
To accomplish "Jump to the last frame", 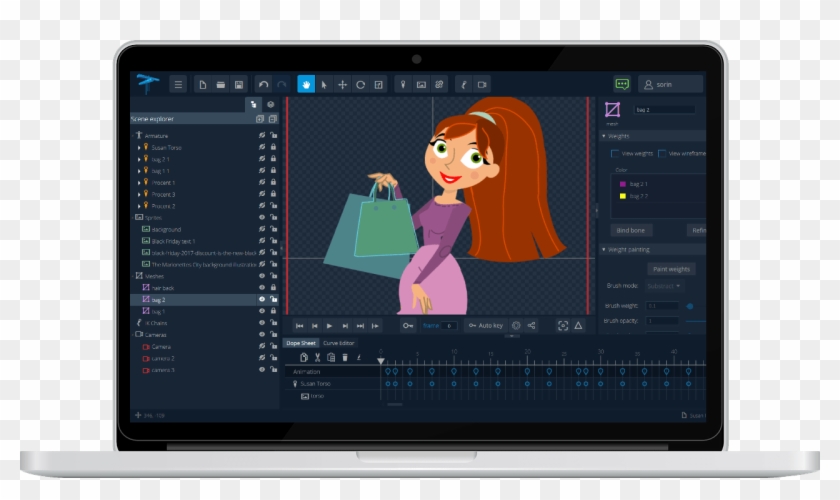I will point(360,326).
